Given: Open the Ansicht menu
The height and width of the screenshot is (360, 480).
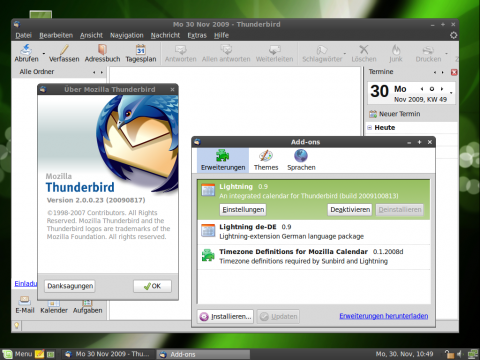Looking at the screenshot, I should [x=91, y=35].
